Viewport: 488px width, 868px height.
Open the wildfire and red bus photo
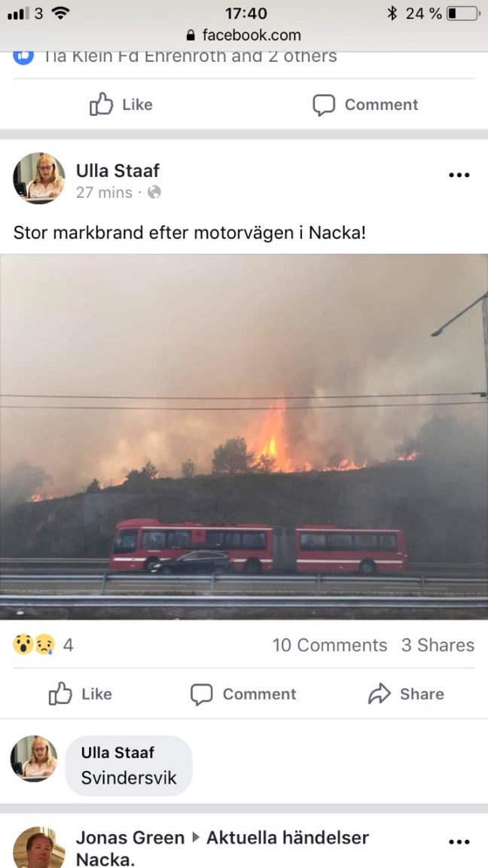point(244,436)
